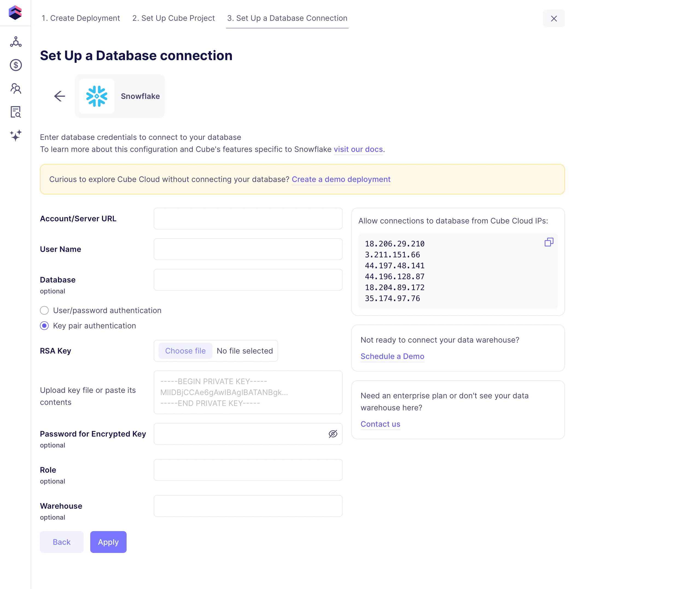Image resolution: width=700 pixels, height=589 pixels.
Task: Open the Schedule a Demo link
Action: coord(392,356)
